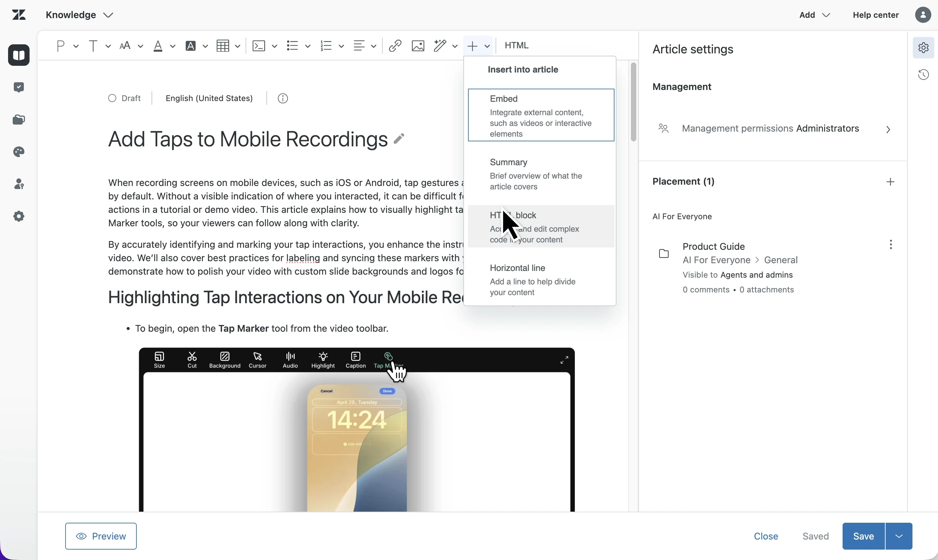Expand the text color dropdown arrow
Image resolution: width=938 pixels, height=560 pixels.
click(x=173, y=46)
